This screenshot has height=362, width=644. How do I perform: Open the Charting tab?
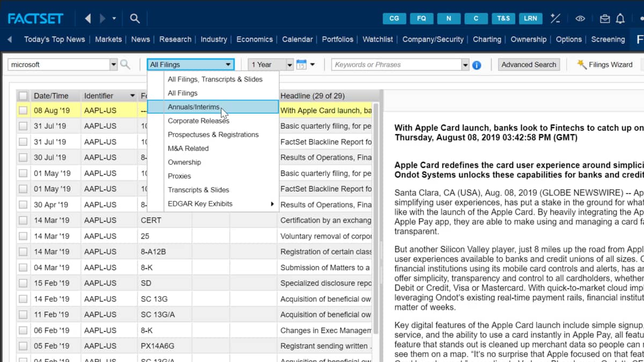(x=487, y=39)
